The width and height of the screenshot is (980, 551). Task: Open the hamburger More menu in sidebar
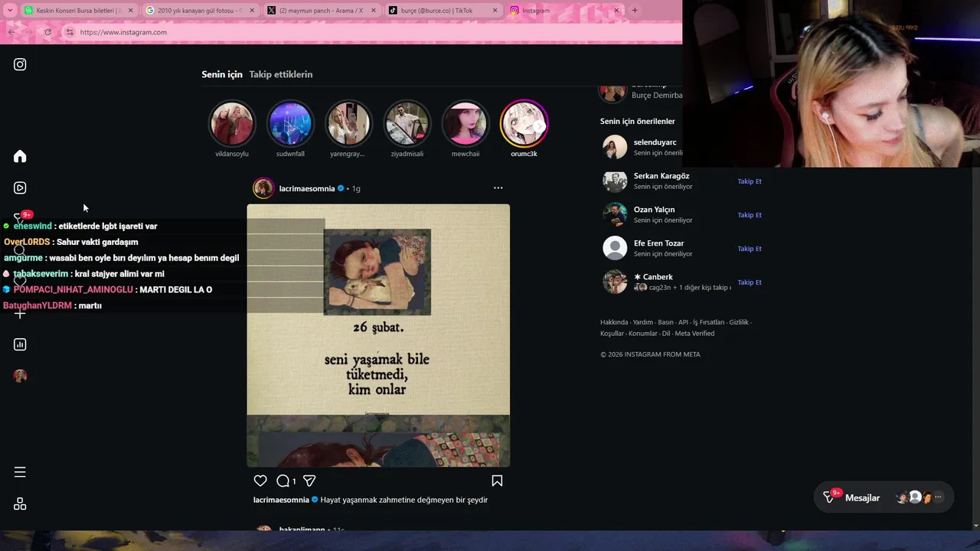coord(20,472)
